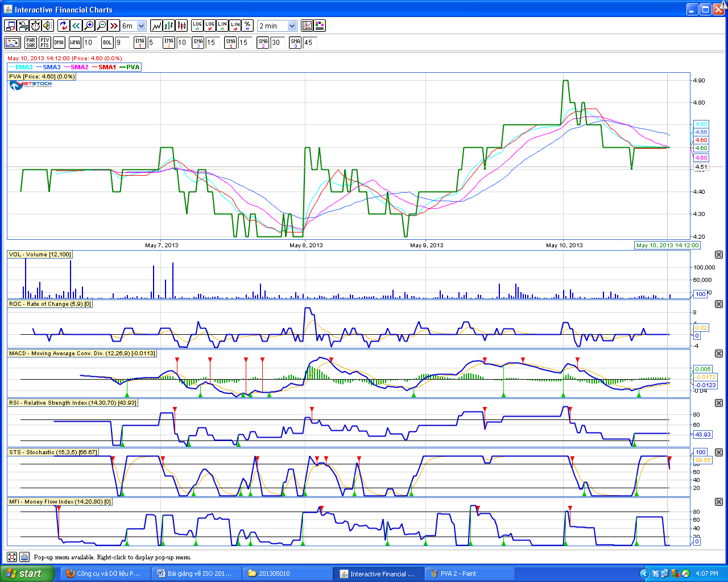Select the candlestick chart type icon
The height and width of the screenshot is (582, 728).
[181, 26]
